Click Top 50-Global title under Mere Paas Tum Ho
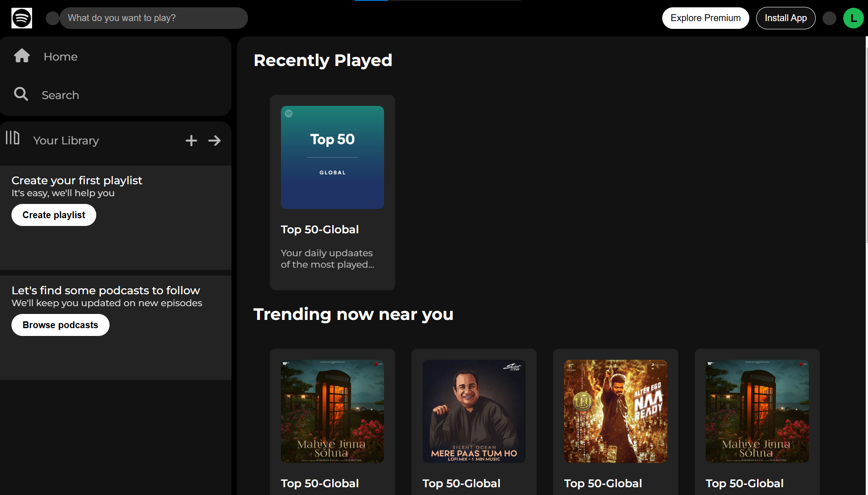The width and height of the screenshot is (868, 495). click(461, 483)
